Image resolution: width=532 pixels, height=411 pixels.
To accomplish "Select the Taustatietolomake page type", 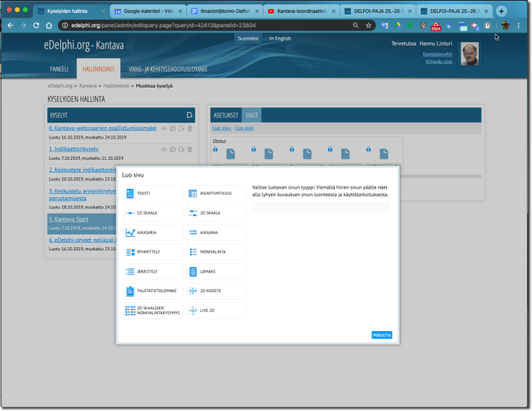I will 153,291.
